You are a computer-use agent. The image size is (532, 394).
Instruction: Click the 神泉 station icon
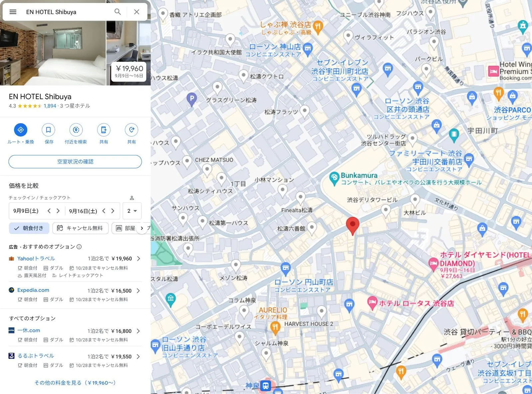tap(266, 386)
